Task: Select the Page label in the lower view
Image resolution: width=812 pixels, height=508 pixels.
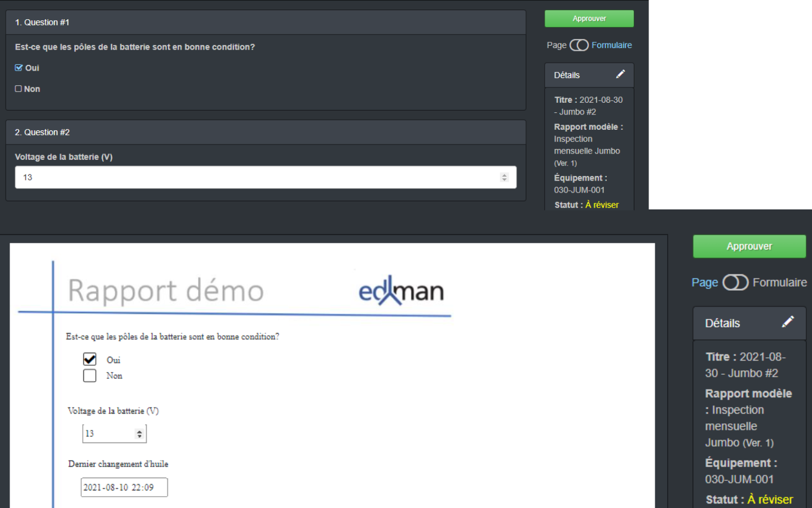Action: (705, 282)
